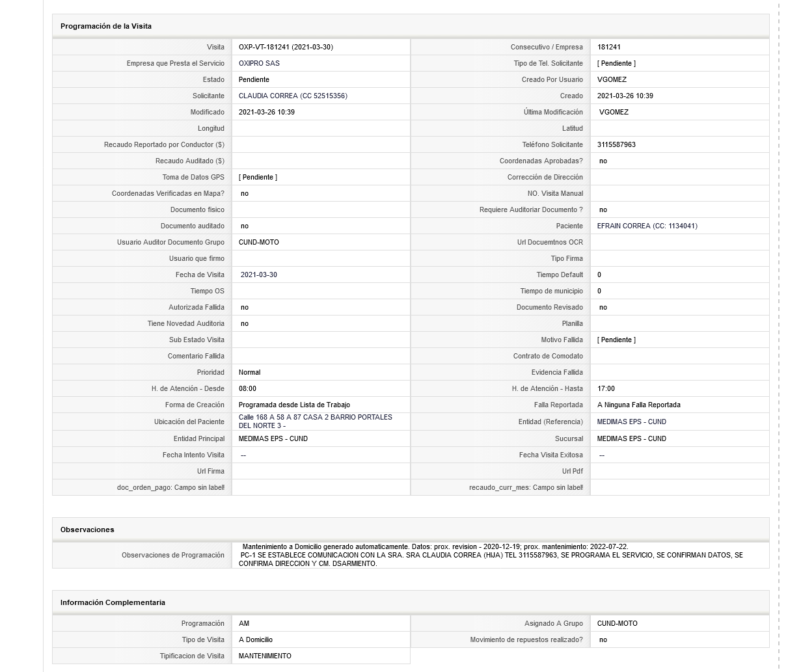Click the Tipificacion de Visita value MANTENIMIENTO
This screenshot has width=801, height=672.
265,656
